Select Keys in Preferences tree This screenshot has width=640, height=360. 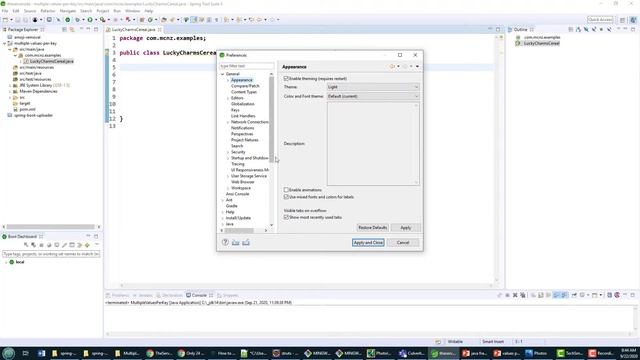tap(235, 110)
